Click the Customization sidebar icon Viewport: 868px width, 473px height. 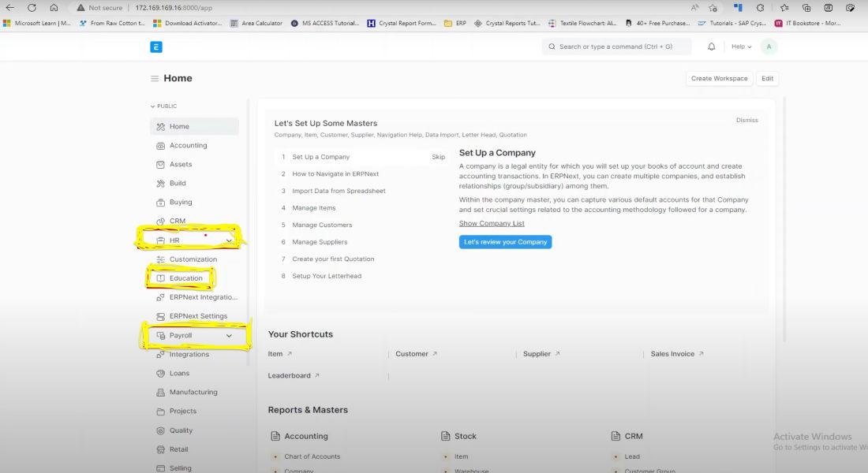tap(160, 259)
